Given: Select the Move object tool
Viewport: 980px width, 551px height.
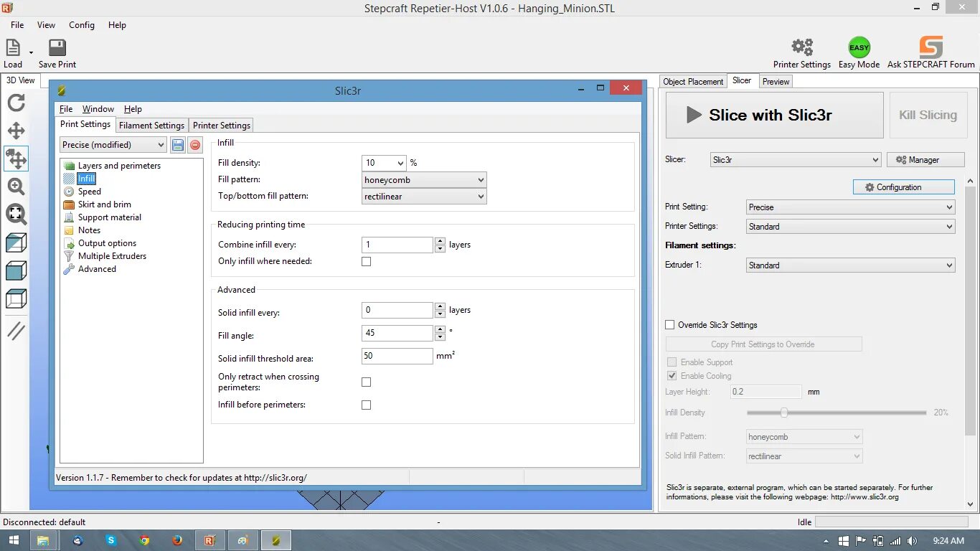Looking at the screenshot, I should (x=16, y=159).
